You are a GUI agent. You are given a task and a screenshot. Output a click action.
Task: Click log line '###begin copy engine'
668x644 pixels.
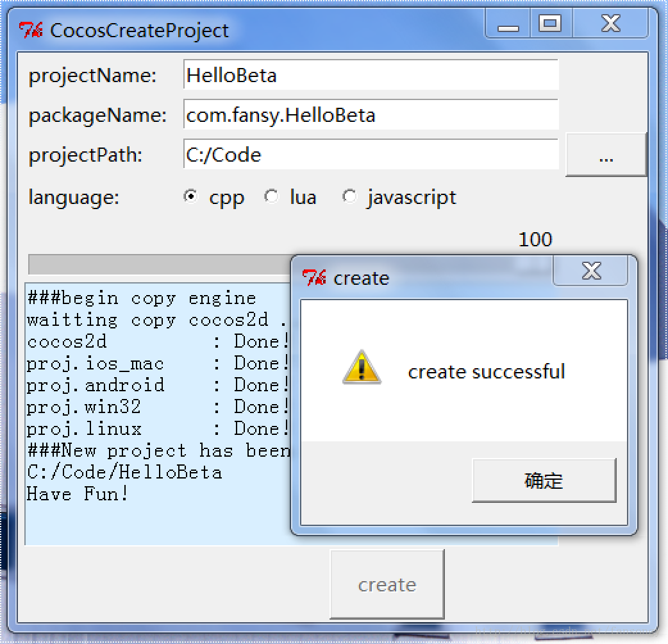(x=142, y=298)
